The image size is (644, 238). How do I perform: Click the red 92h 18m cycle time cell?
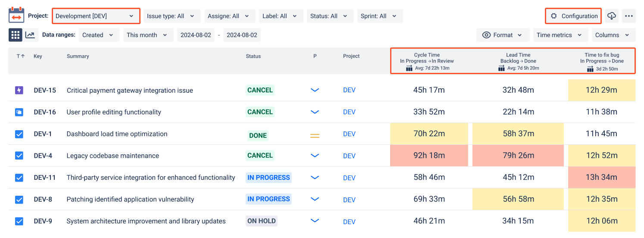429,156
